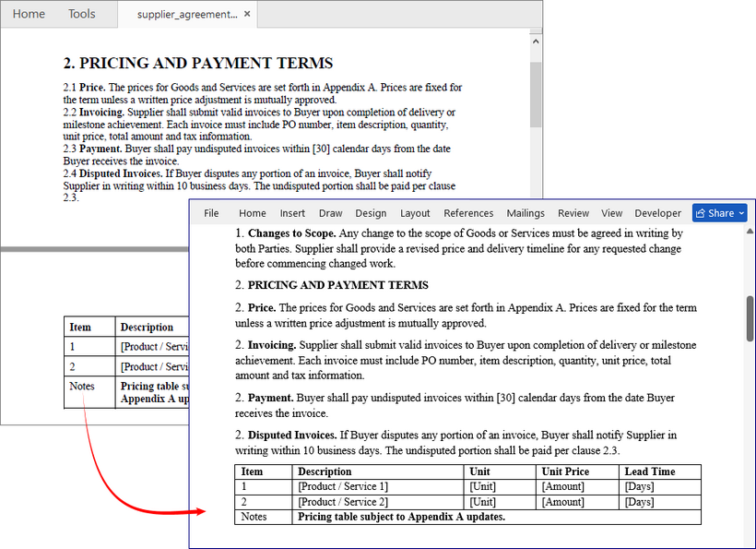Click PDF viewer scroll up arrow
This screenshot has width=756, height=549.
click(x=536, y=42)
